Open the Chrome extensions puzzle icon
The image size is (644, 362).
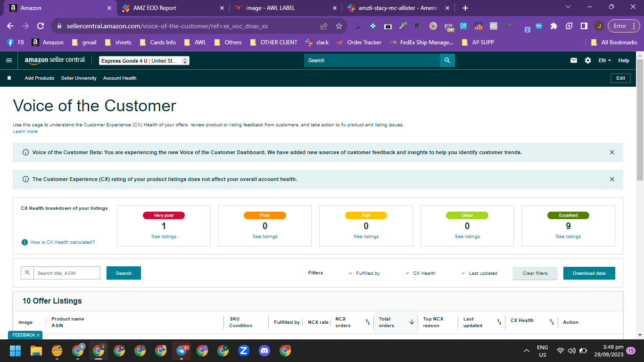[554, 26]
